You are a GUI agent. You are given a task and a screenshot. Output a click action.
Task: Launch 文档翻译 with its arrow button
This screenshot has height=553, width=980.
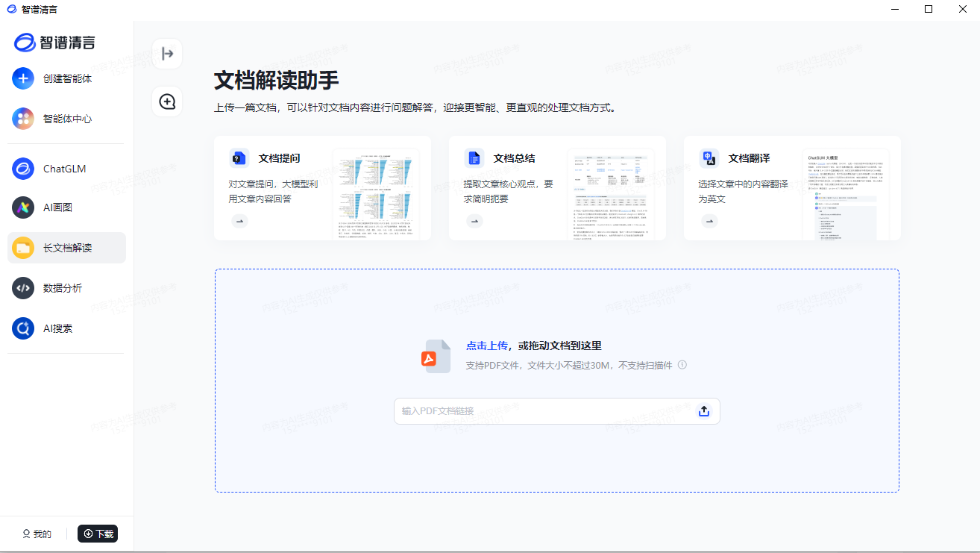(709, 221)
